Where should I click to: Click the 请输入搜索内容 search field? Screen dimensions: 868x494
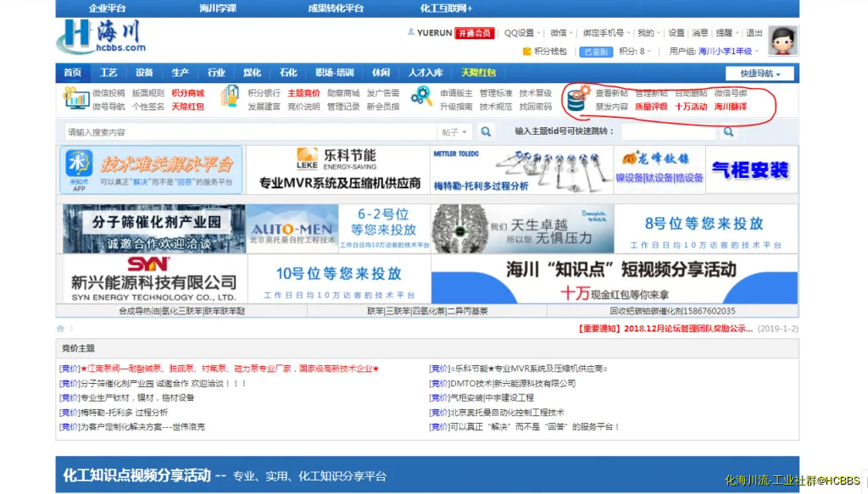[x=250, y=132]
